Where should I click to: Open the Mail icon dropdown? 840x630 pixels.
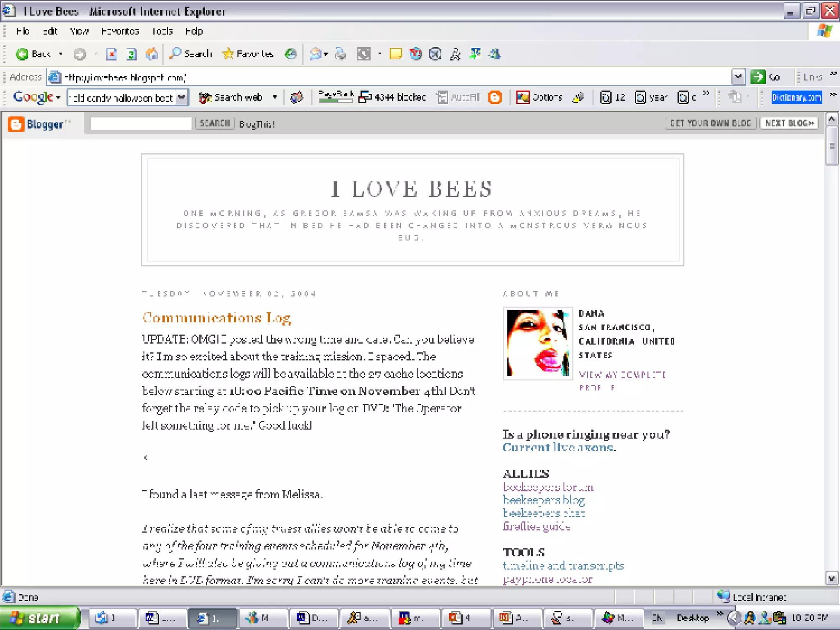click(x=326, y=54)
